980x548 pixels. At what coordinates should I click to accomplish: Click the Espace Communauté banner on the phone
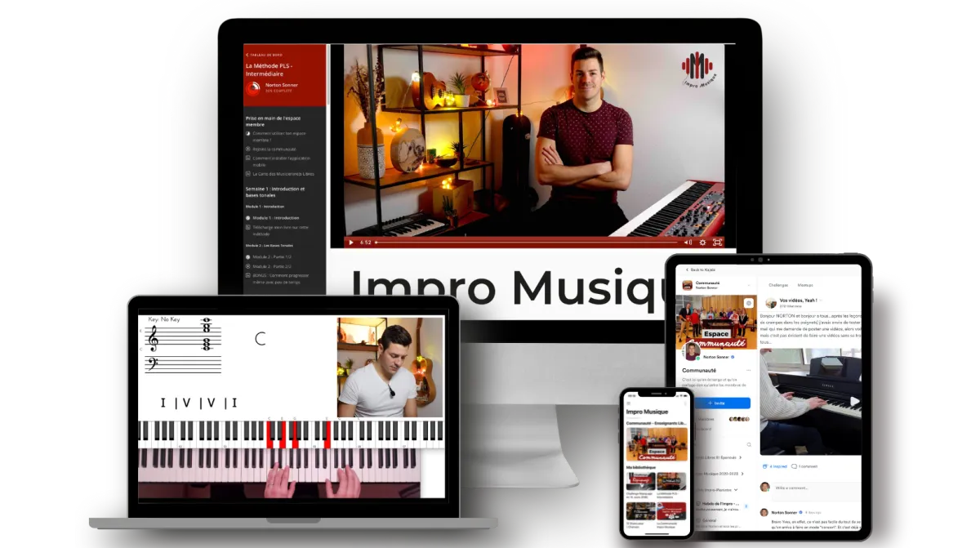[x=657, y=444]
